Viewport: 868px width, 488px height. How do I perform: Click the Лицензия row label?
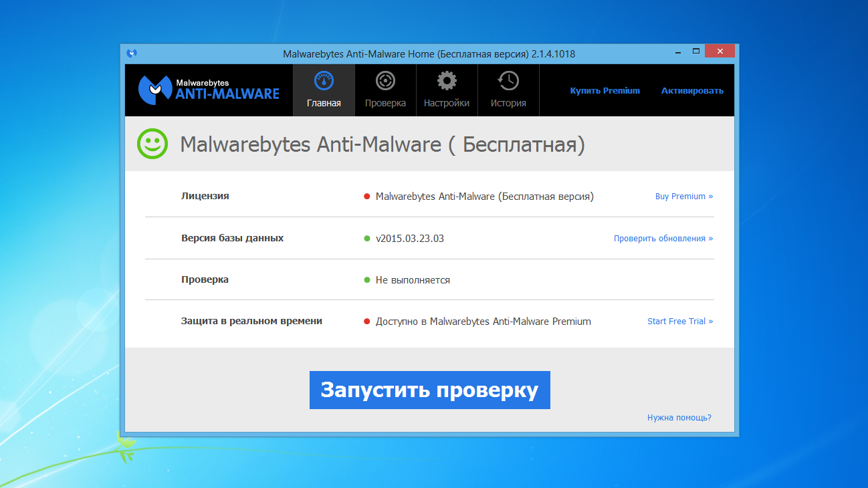pos(205,197)
